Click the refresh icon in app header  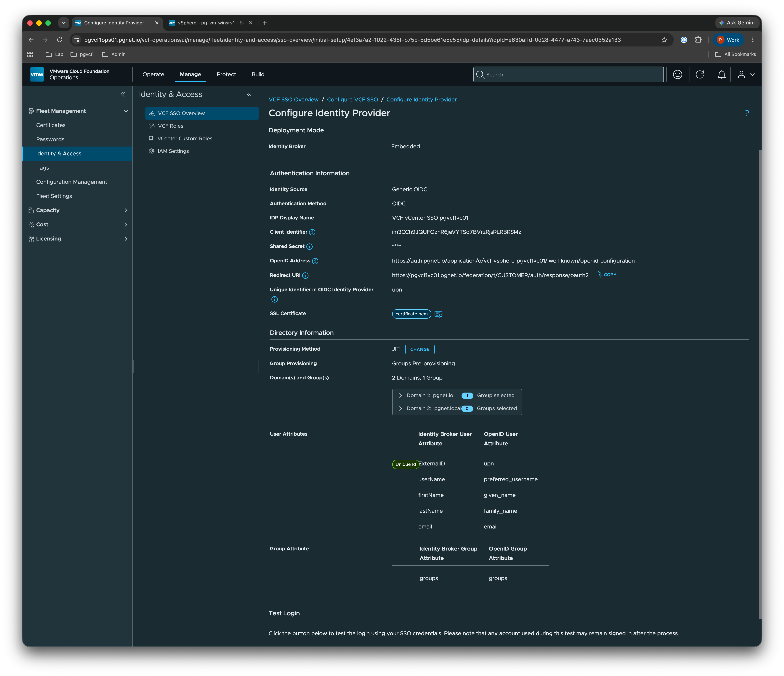pyautogui.click(x=700, y=74)
